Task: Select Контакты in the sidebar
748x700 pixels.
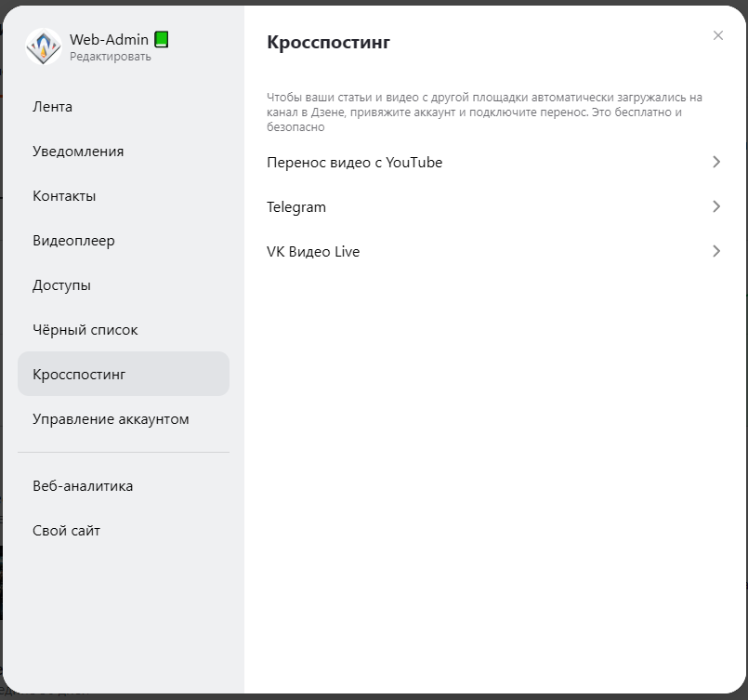Action: click(124, 195)
